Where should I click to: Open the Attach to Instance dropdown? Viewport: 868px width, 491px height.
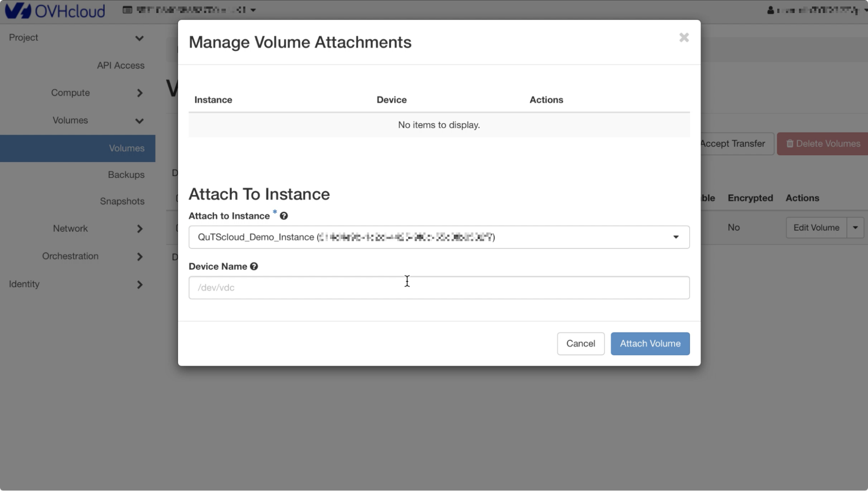pos(439,237)
